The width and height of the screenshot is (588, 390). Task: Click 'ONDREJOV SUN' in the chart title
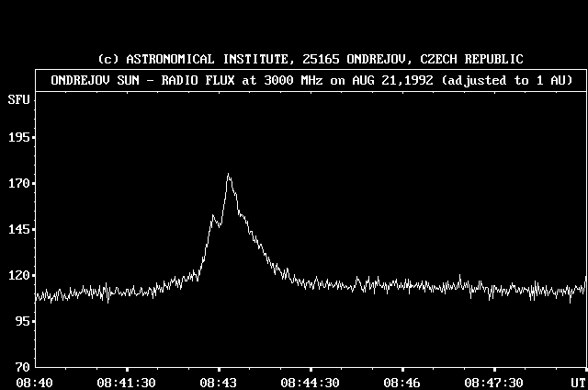[95, 80]
